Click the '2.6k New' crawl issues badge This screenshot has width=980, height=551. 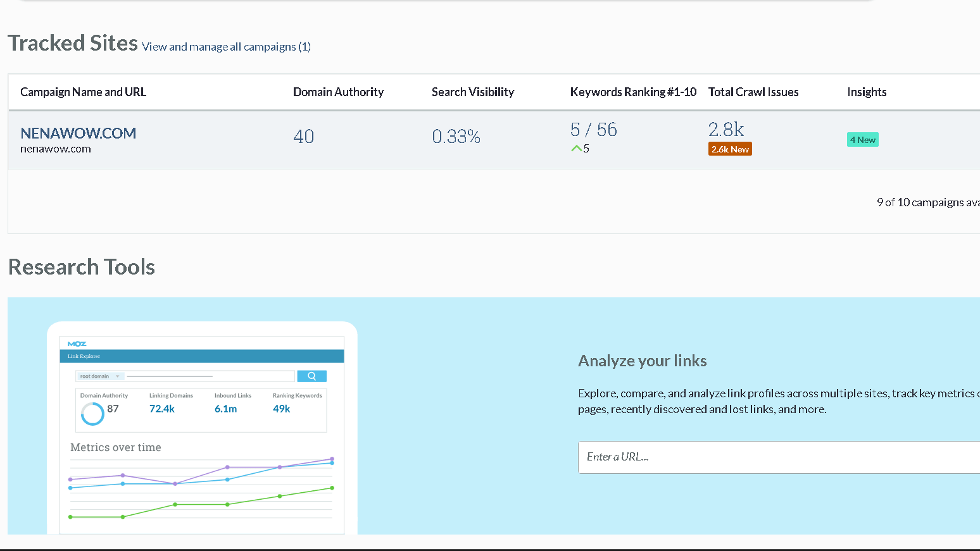click(x=730, y=149)
